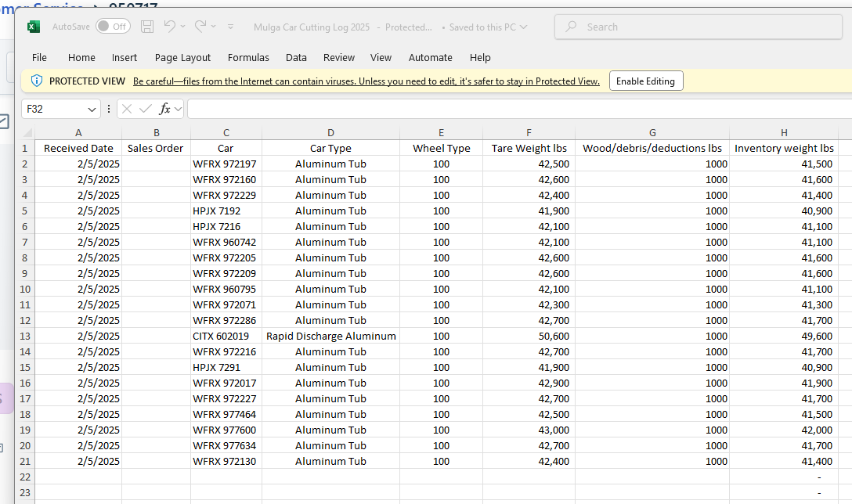
Task: Click the Redo arrow icon
Action: [x=200, y=26]
